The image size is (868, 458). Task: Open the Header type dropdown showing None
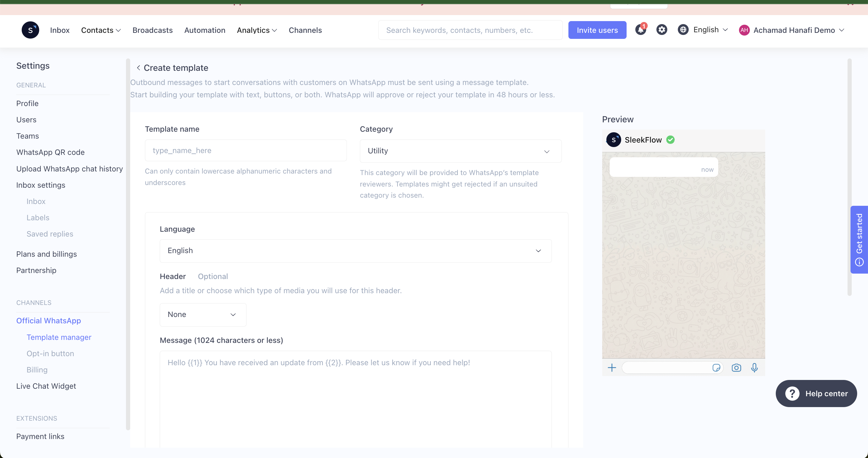(203, 315)
